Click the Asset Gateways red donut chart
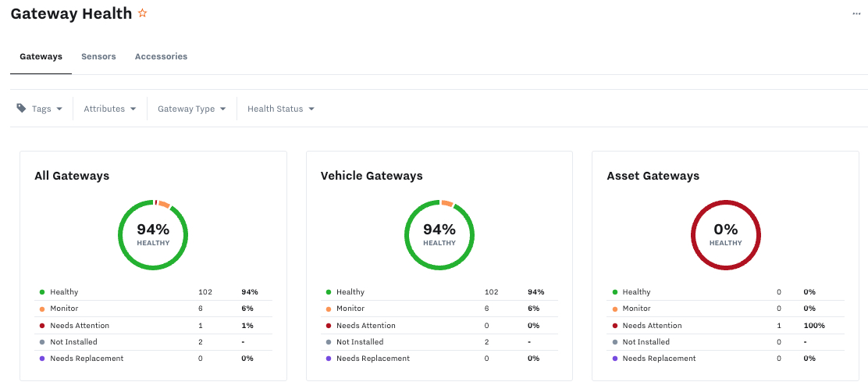 tap(726, 235)
